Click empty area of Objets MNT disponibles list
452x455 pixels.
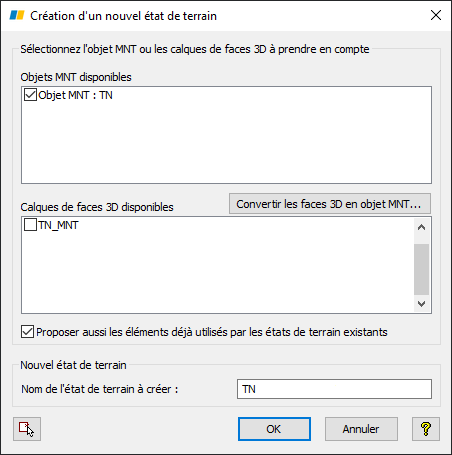point(227,143)
